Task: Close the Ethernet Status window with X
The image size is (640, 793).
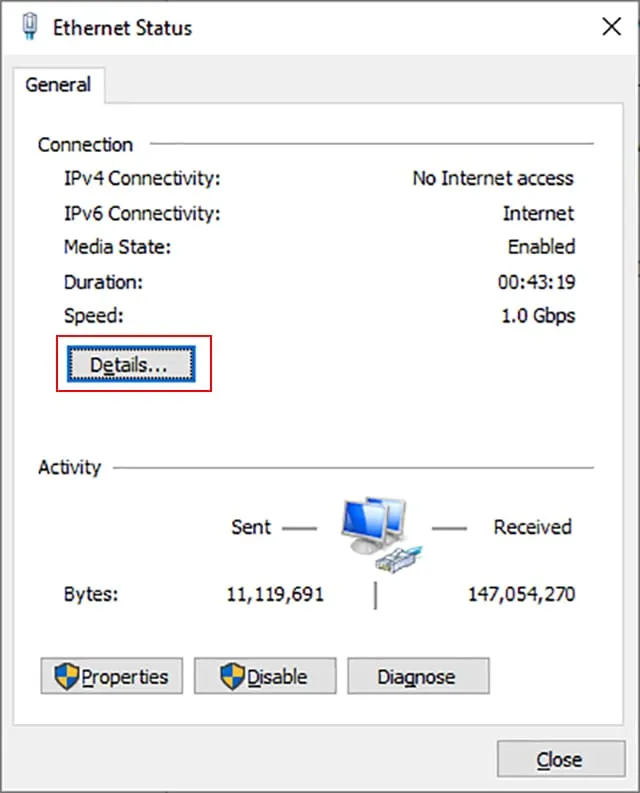Action: [x=611, y=27]
